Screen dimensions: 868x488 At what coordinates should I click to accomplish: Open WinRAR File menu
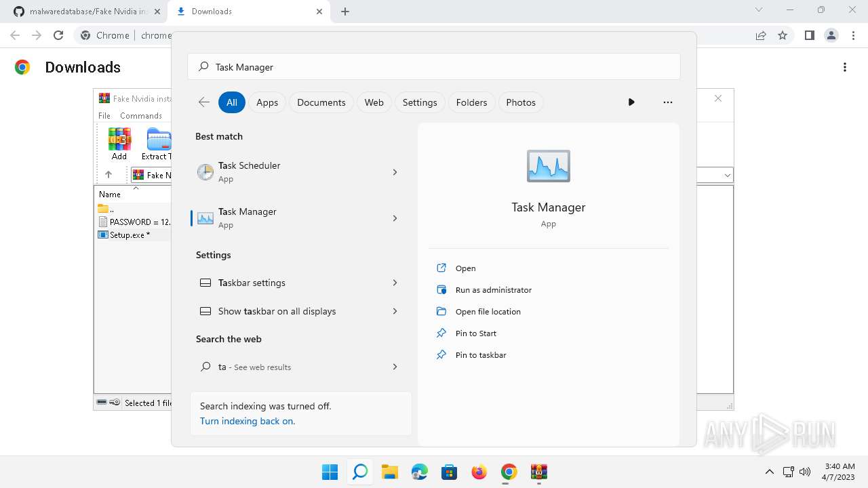[x=104, y=116]
